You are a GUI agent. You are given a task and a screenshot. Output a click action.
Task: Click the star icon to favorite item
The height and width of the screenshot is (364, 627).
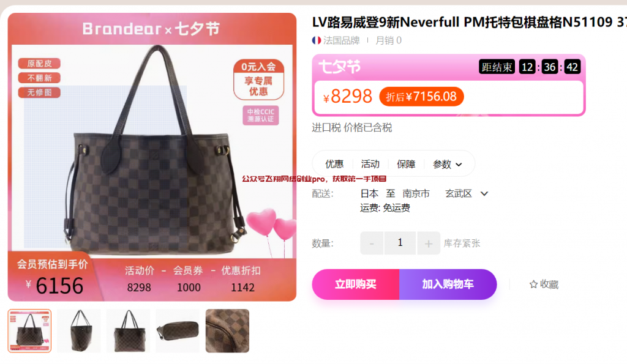533,284
